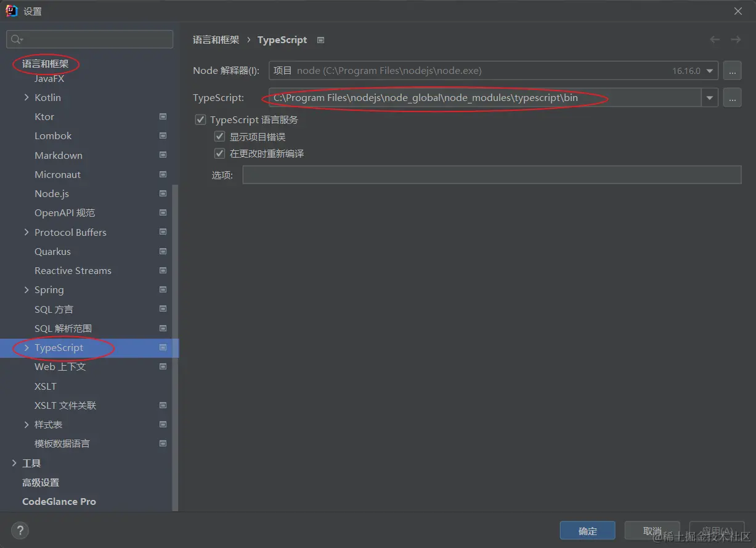This screenshot has width=756, height=548.
Task: Click the project-level icon next to Quarkus
Action: (163, 251)
